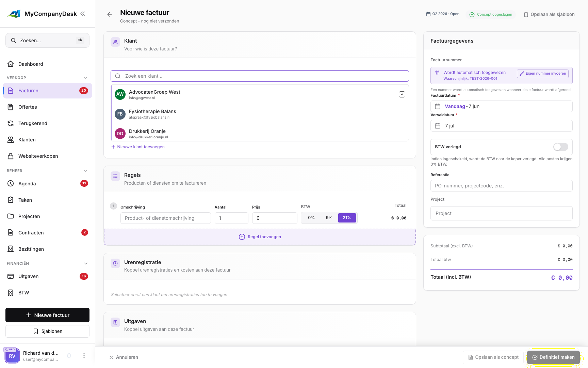
Task: Click the Urenregistratie clock icon
Action: coord(115,263)
